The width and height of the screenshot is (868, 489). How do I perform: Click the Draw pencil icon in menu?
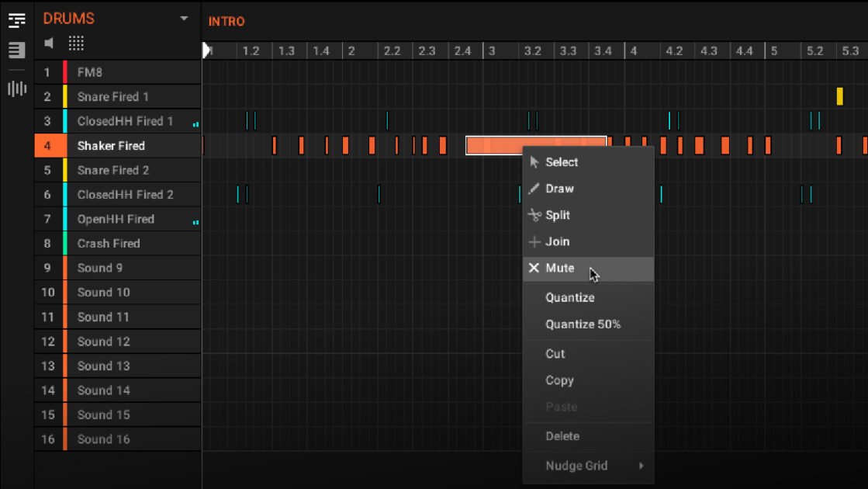[x=534, y=189]
